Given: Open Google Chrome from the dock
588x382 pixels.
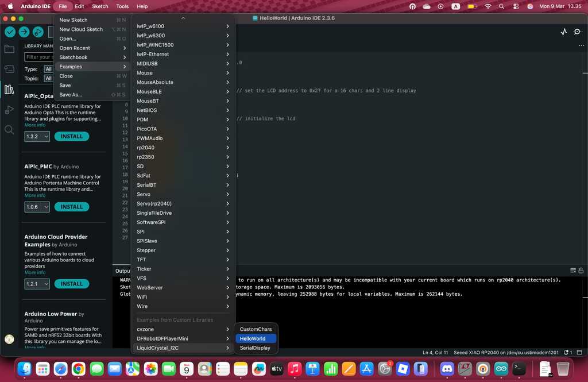Looking at the screenshot, I should click(x=78, y=369).
